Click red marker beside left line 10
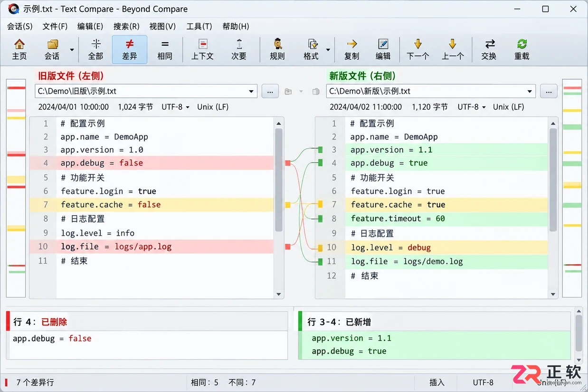 point(287,247)
